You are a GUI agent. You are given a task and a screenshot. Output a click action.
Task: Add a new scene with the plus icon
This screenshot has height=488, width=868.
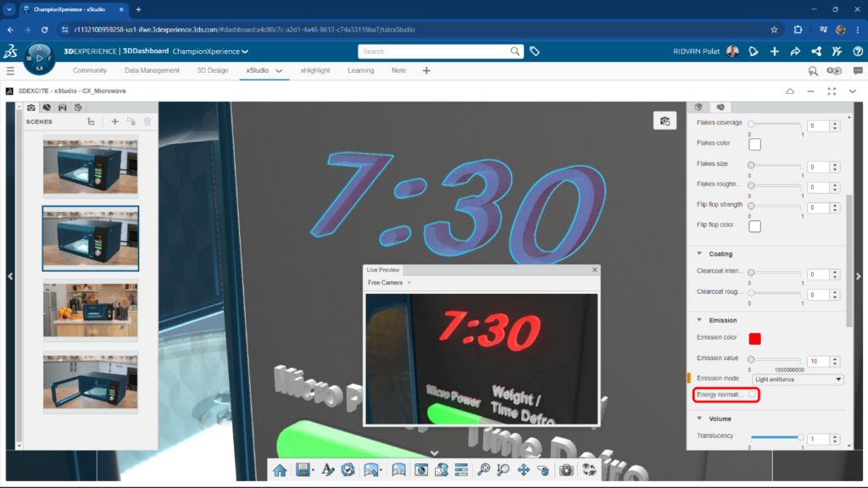[114, 122]
